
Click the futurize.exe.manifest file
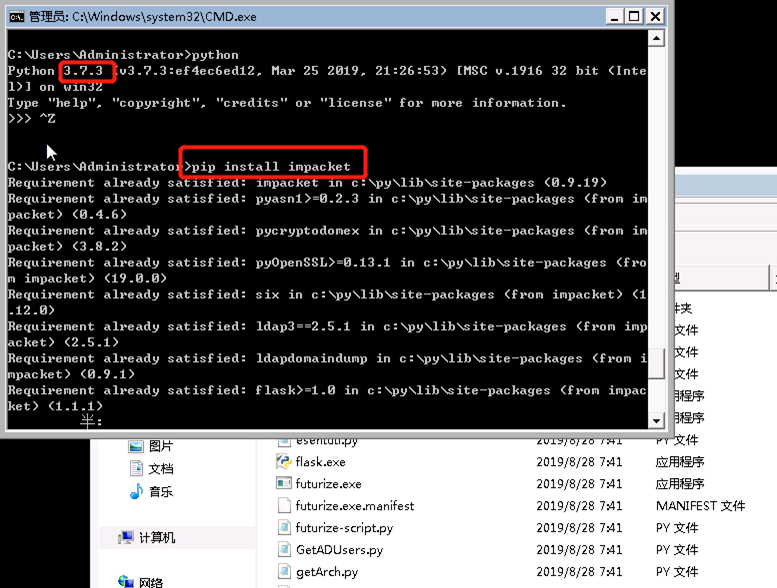coord(354,506)
